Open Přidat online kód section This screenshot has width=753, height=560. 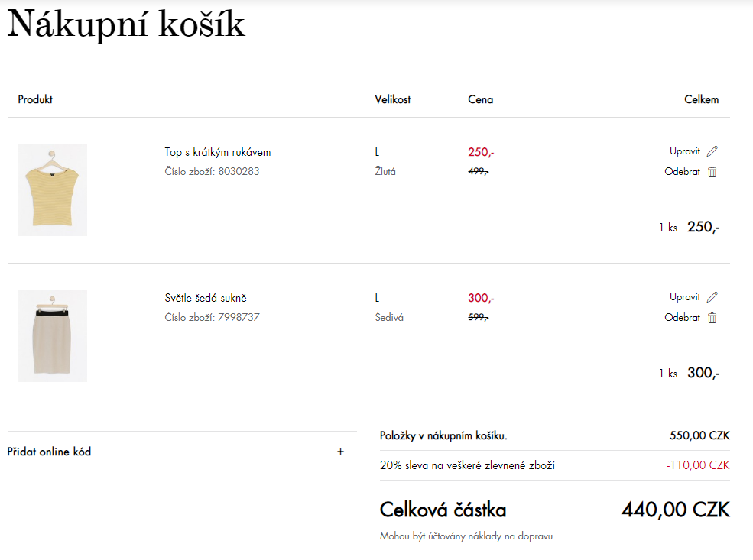pos(182,452)
